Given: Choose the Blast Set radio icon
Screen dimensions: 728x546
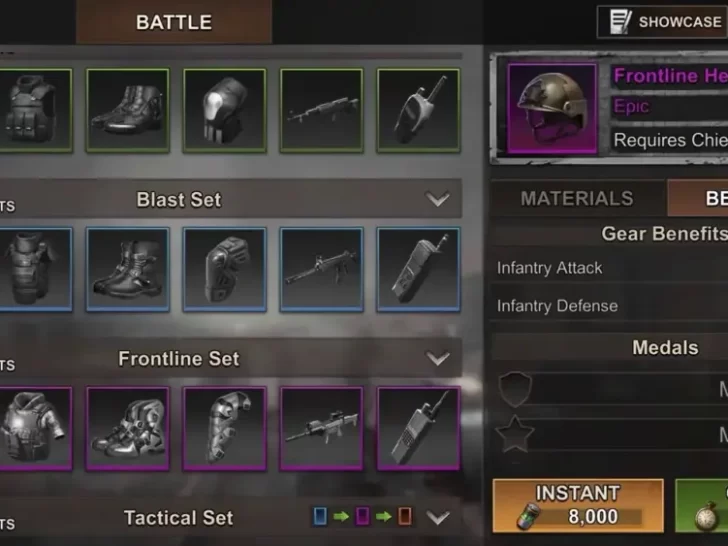Looking at the screenshot, I should tap(418, 269).
